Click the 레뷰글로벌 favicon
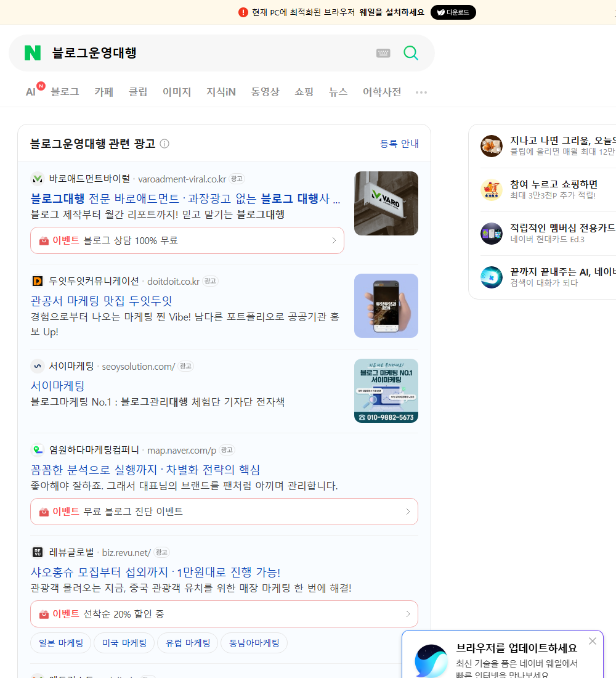The height and width of the screenshot is (678, 616). [x=38, y=552]
